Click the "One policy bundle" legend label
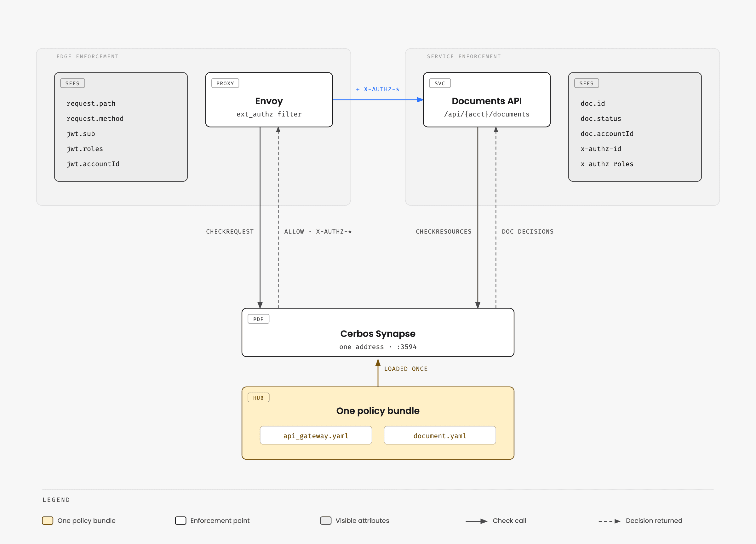The width and height of the screenshot is (756, 544). coord(87,521)
